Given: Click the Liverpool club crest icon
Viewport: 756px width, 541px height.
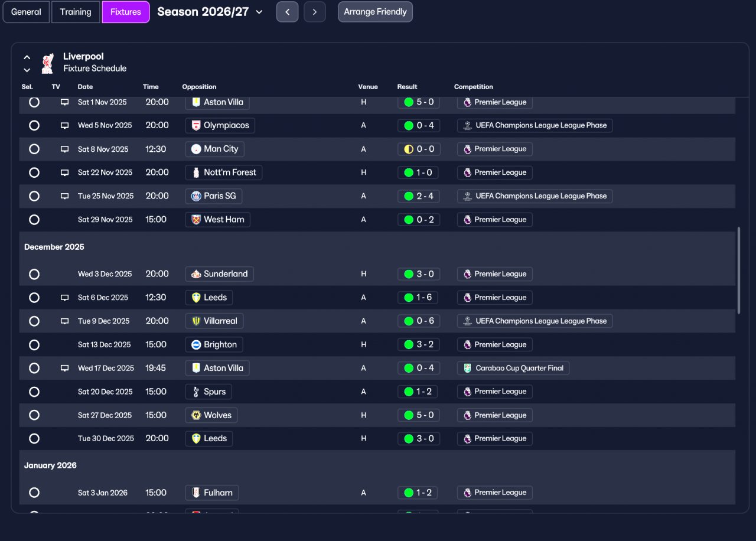Looking at the screenshot, I should [48, 63].
